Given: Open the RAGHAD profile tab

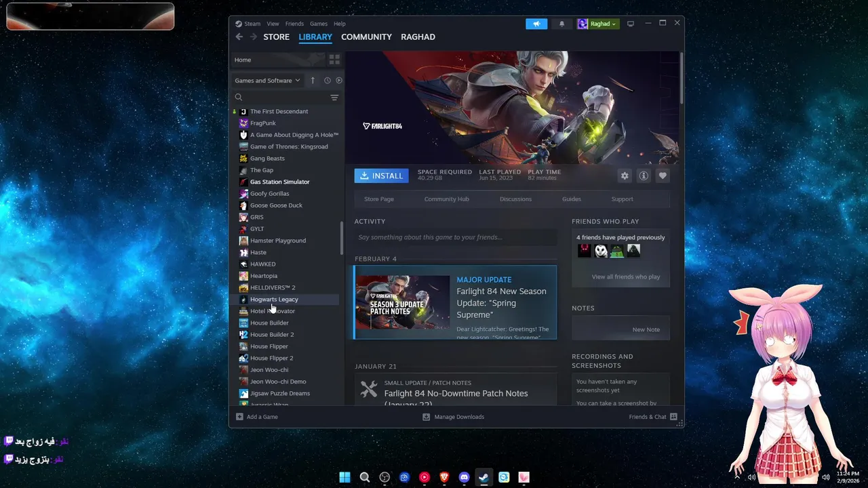Looking at the screenshot, I should pyautogui.click(x=418, y=37).
